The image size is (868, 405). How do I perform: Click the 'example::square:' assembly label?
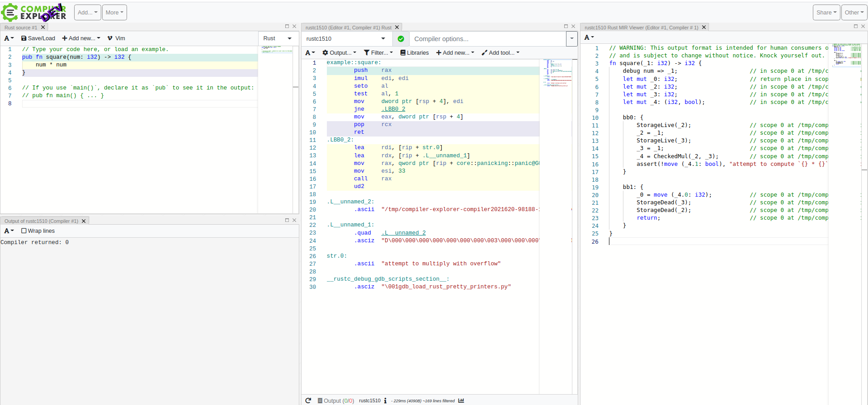click(x=354, y=62)
